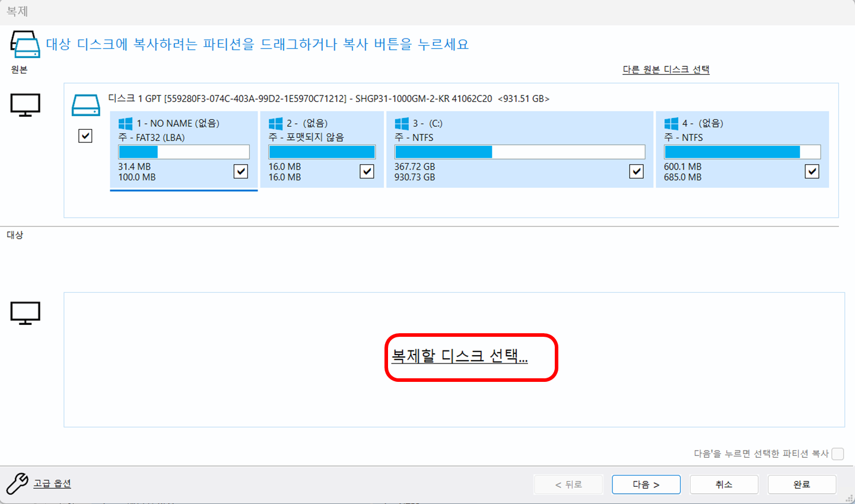Open the 복제할 디스크 선택 link
This screenshot has height=504, width=855.
tap(459, 356)
